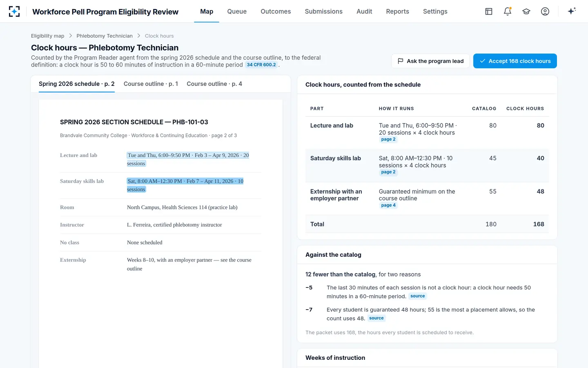This screenshot has width=588, height=368.
Task: Open the layout panel icon
Action: 489,11
